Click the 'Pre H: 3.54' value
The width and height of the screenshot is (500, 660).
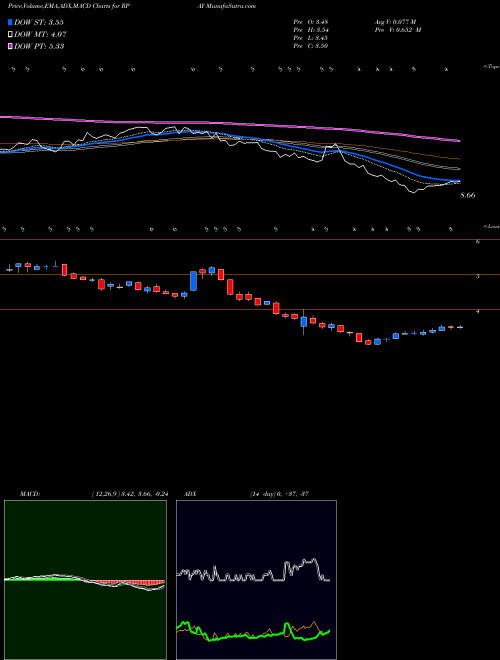click(311, 30)
